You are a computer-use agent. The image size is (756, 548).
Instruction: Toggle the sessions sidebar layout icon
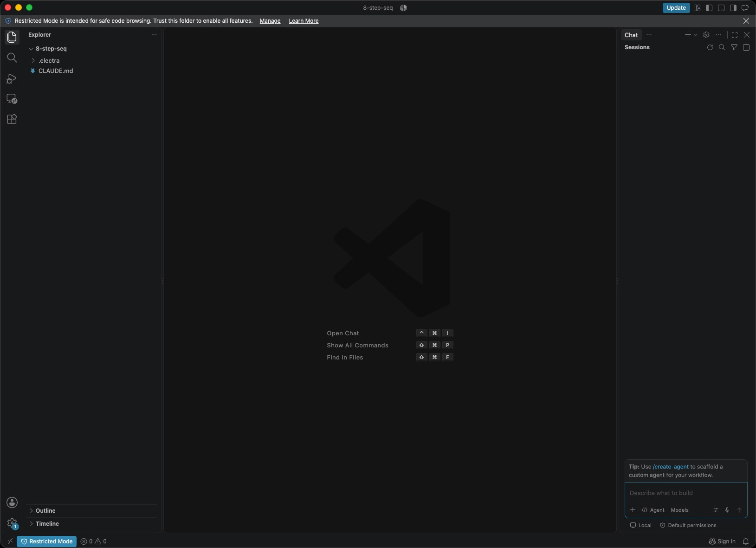click(x=746, y=47)
